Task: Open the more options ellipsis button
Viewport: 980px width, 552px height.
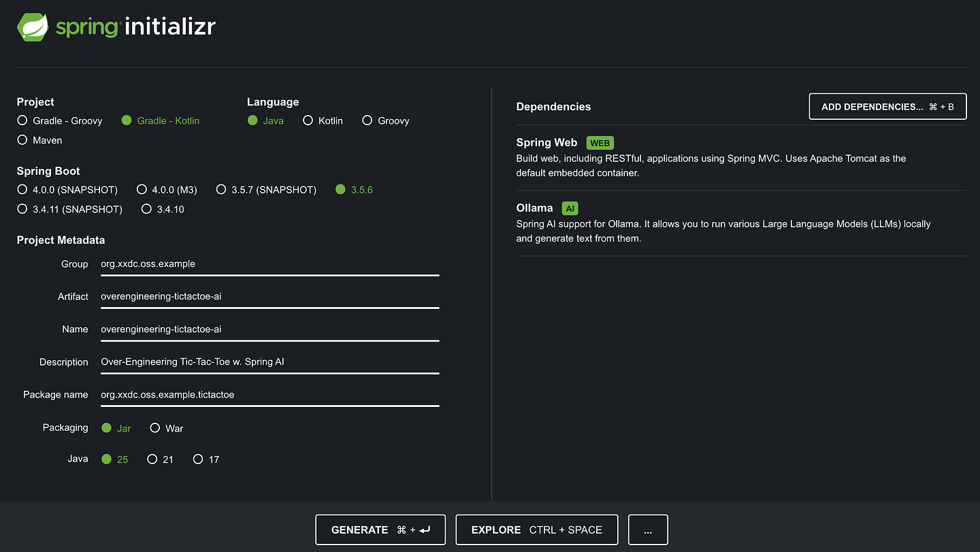Action: pyautogui.click(x=648, y=530)
